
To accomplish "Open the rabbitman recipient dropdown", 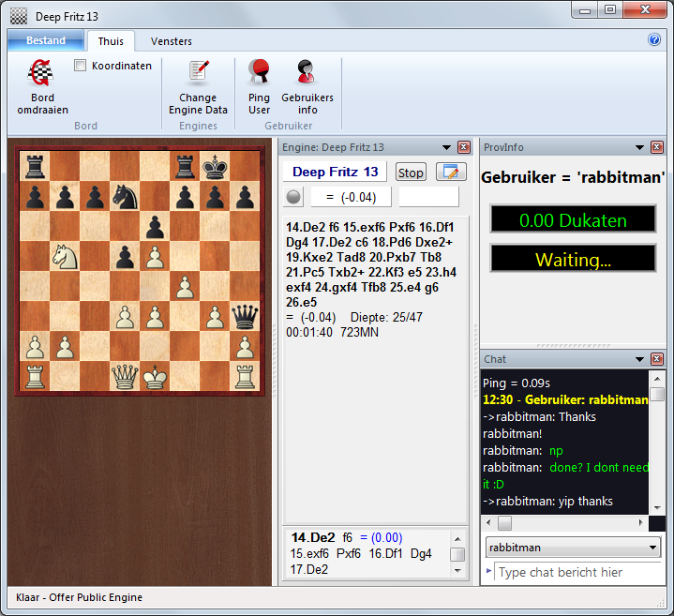I will [654, 548].
